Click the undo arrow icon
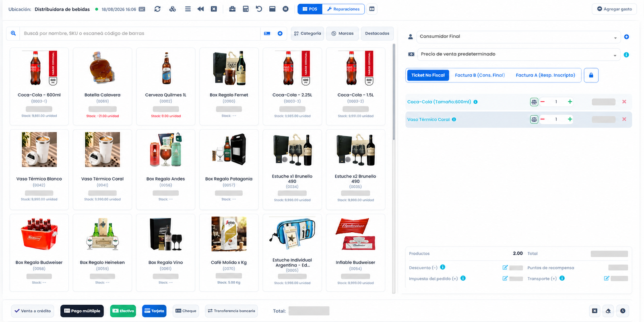Viewport: 644px width, 322px height. (x=259, y=9)
